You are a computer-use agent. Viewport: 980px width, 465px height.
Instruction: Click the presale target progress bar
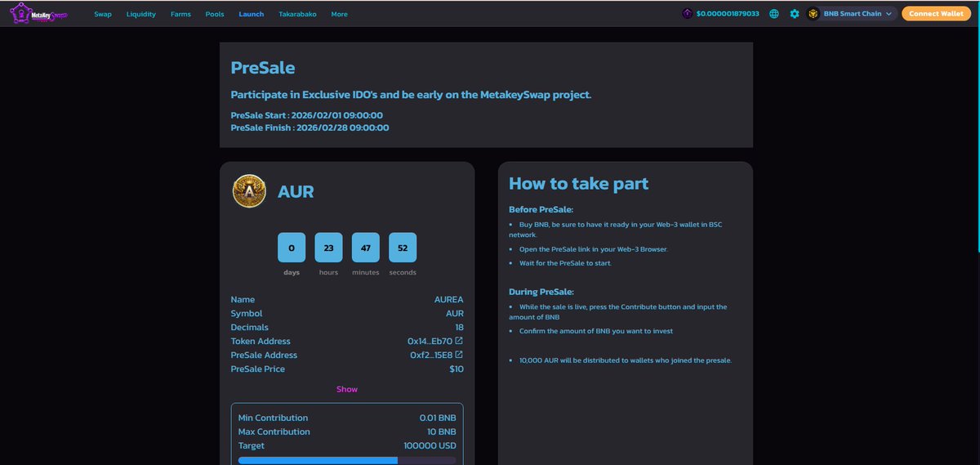coord(347,460)
